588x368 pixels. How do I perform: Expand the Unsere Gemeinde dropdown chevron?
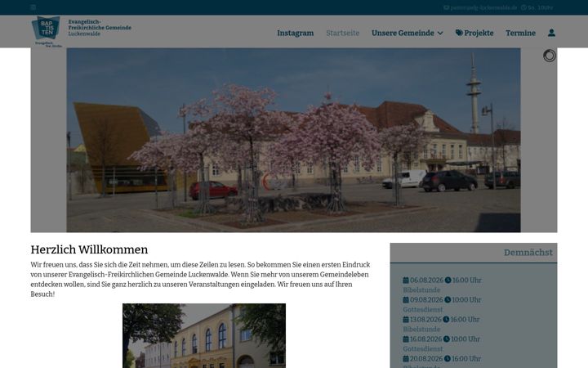pyautogui.click(x=440, y=33)
